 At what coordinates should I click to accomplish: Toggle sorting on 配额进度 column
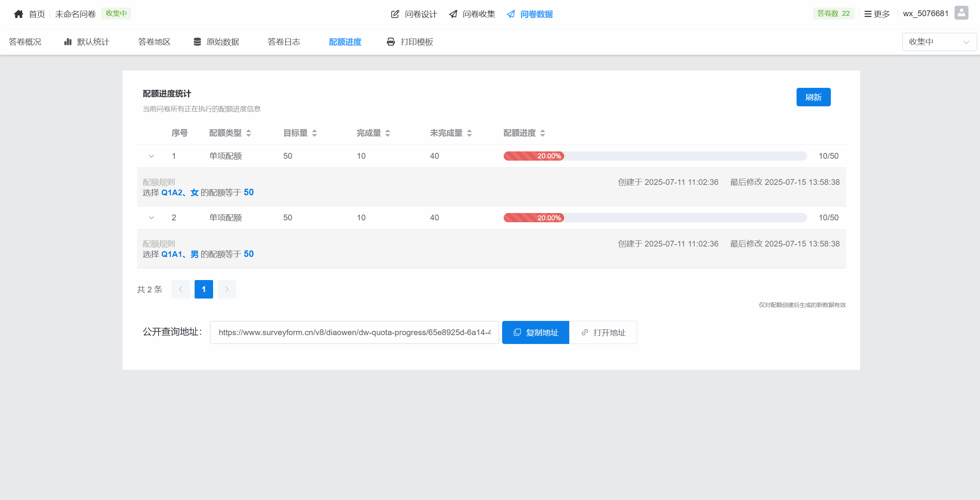coord(543,133)
